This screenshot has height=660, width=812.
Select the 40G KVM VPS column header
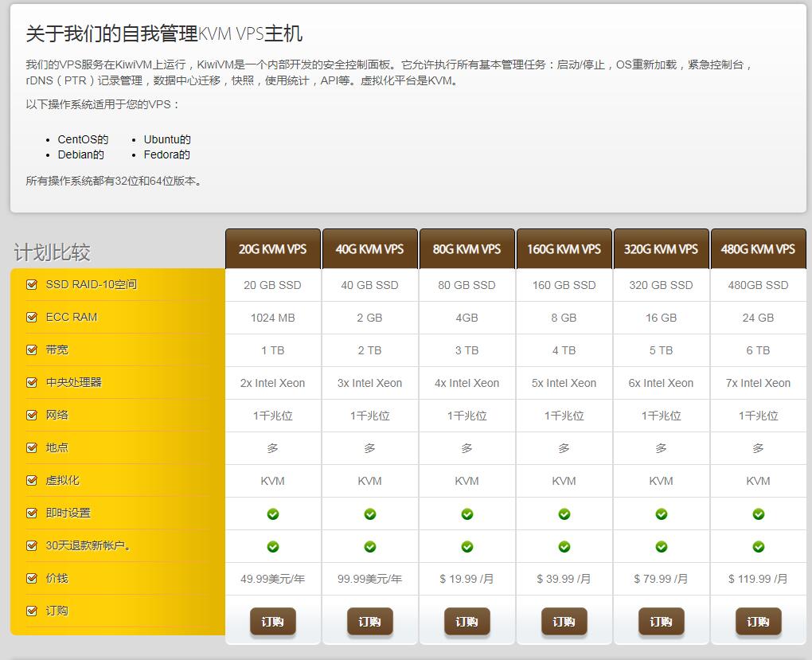click(x=369, y=248)
